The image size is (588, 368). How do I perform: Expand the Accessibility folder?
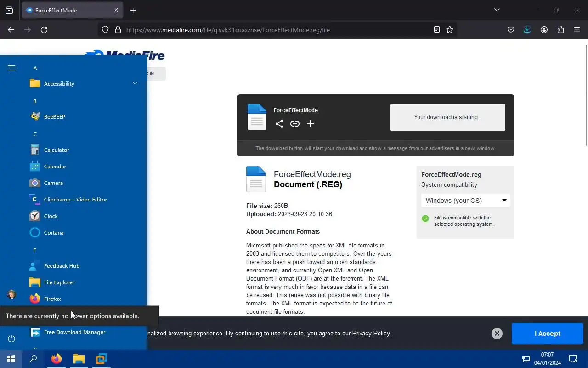(85, 84)
